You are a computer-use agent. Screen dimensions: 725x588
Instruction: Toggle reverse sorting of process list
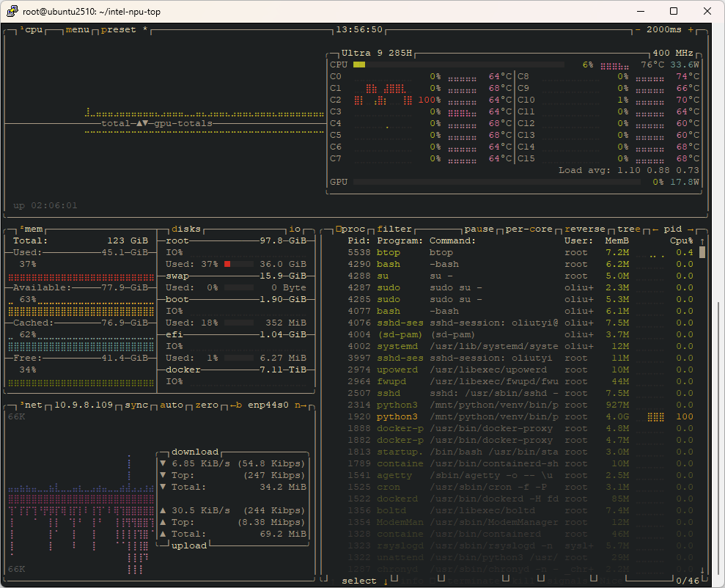point(584,229)
